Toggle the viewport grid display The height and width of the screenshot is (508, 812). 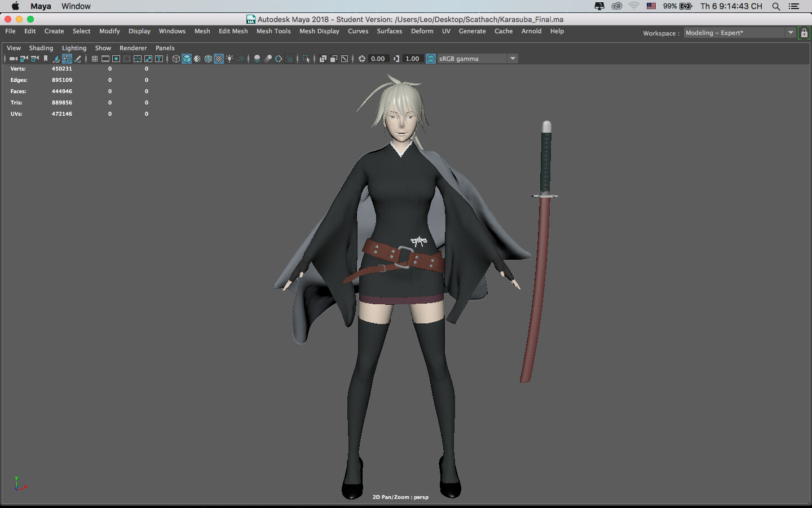[95, 59]
